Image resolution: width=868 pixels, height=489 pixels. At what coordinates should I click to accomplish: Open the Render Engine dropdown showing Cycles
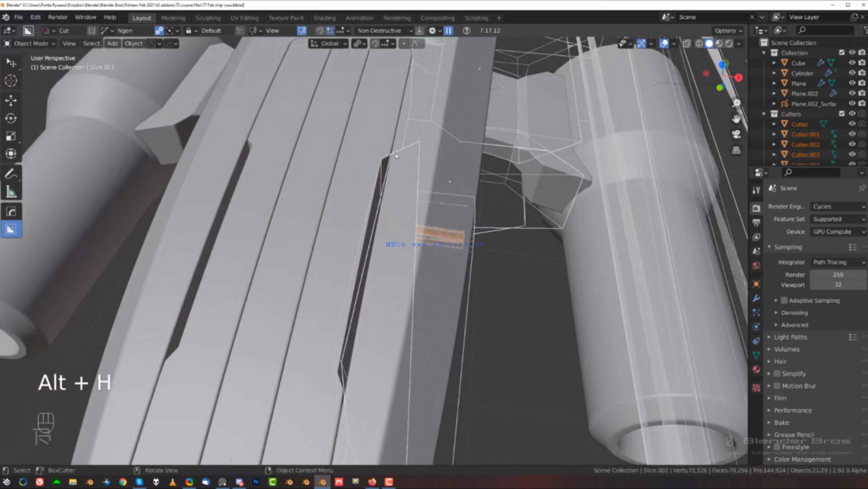click(x=838, y=206)
